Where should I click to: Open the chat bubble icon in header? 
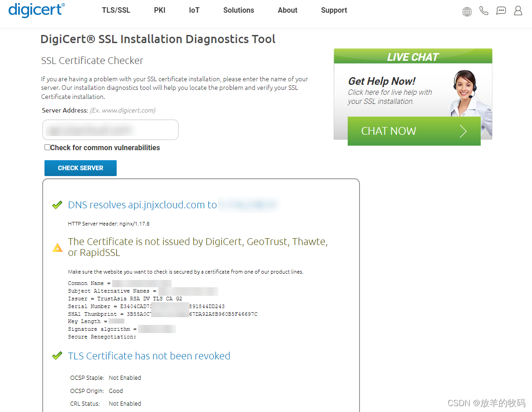click(501, 11)
